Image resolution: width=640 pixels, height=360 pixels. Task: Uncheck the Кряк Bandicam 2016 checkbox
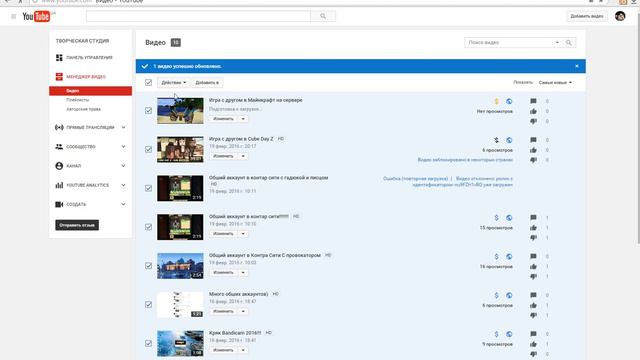click(x=148, y=343)
